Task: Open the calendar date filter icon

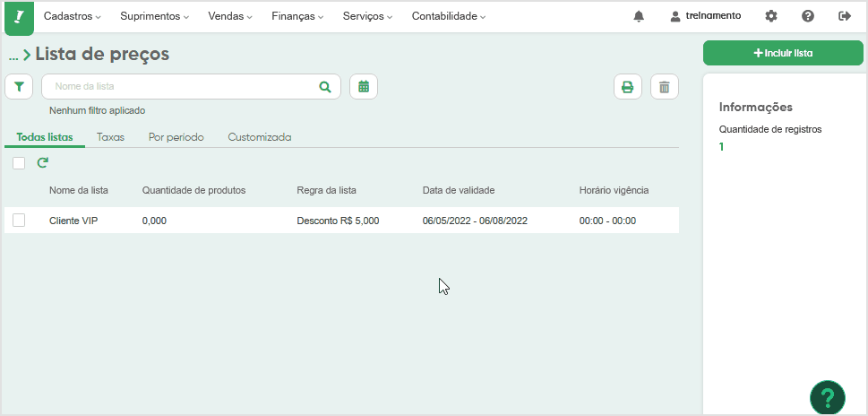Action: pos(364,87)
